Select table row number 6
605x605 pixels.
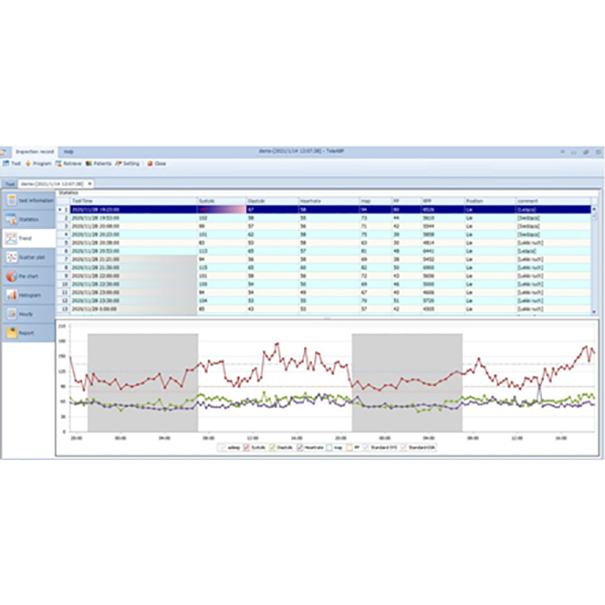click(324, 251)
